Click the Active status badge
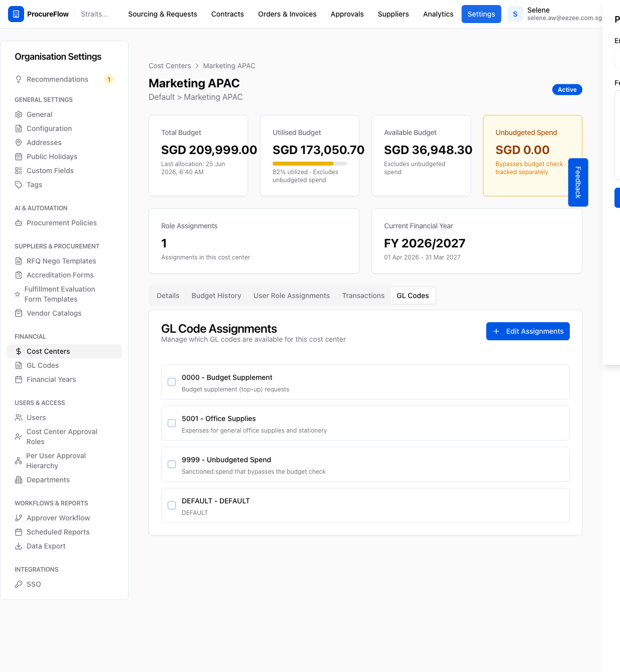620x672 pixels. pos(567,90)
